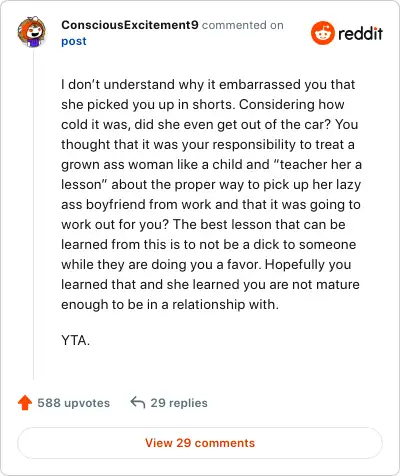Click the phrase "Considering how" in comment

coord(292,105)
